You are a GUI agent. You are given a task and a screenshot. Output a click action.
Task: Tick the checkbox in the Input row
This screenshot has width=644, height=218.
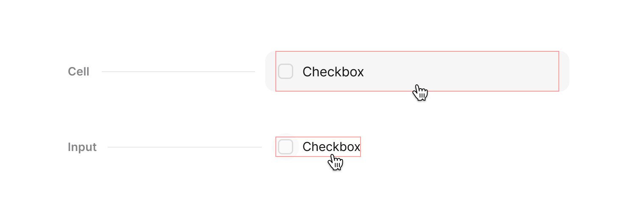tap(286, 147)
